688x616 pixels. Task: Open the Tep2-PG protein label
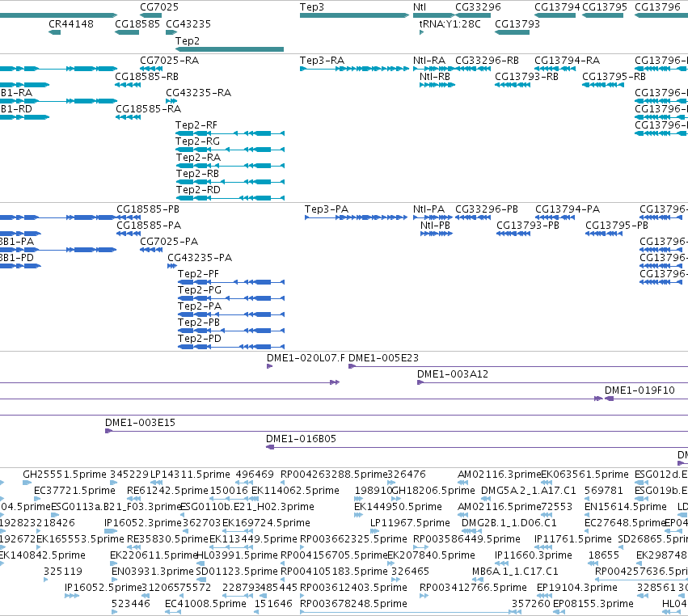200,290
